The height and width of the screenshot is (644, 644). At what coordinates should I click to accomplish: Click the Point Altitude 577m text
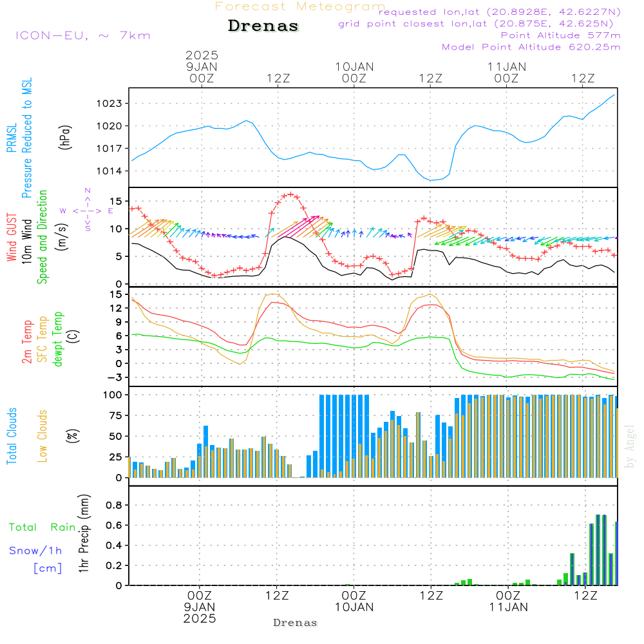coord(560,35)
